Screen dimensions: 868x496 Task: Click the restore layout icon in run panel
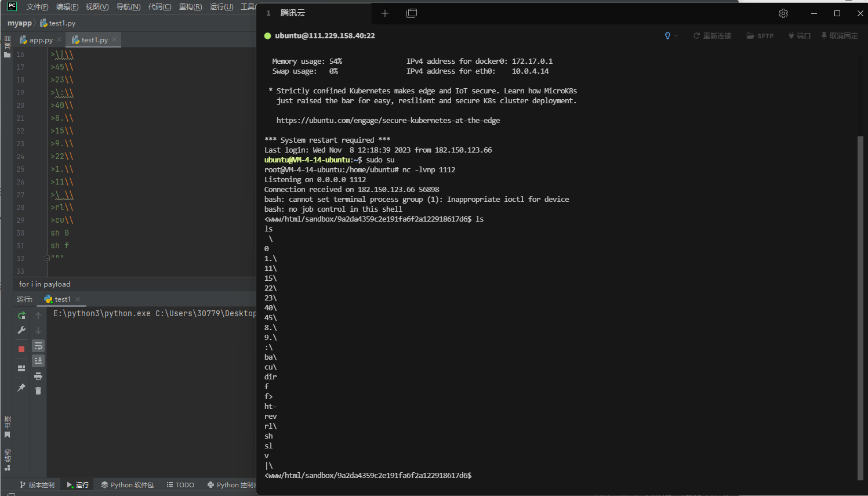click(21, 368)
